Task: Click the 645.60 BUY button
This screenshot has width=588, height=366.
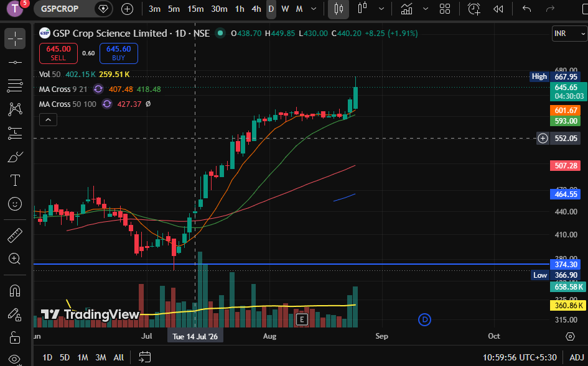Action: (x=118, y=53)
